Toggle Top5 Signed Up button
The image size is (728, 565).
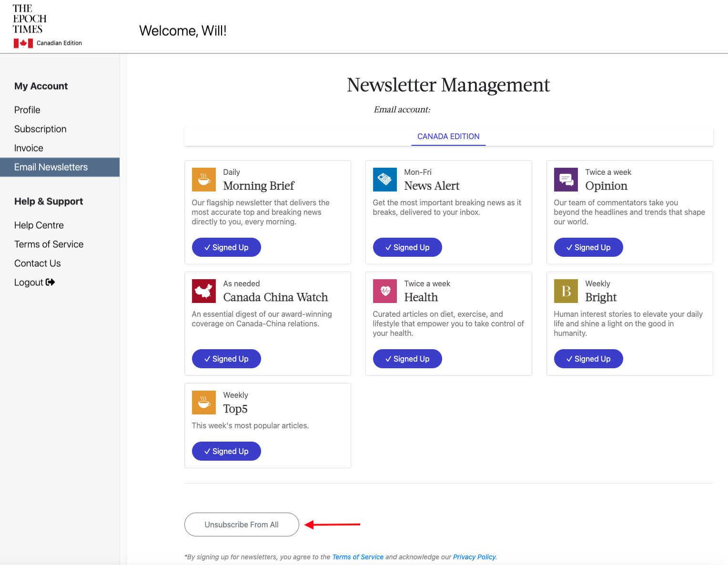(226, 451)
